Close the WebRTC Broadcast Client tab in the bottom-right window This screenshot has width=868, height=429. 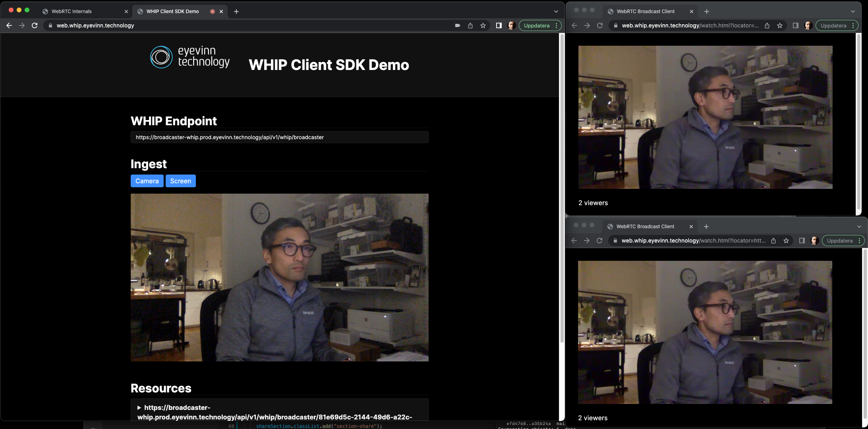pyautogui.click(x=691, y=227)
